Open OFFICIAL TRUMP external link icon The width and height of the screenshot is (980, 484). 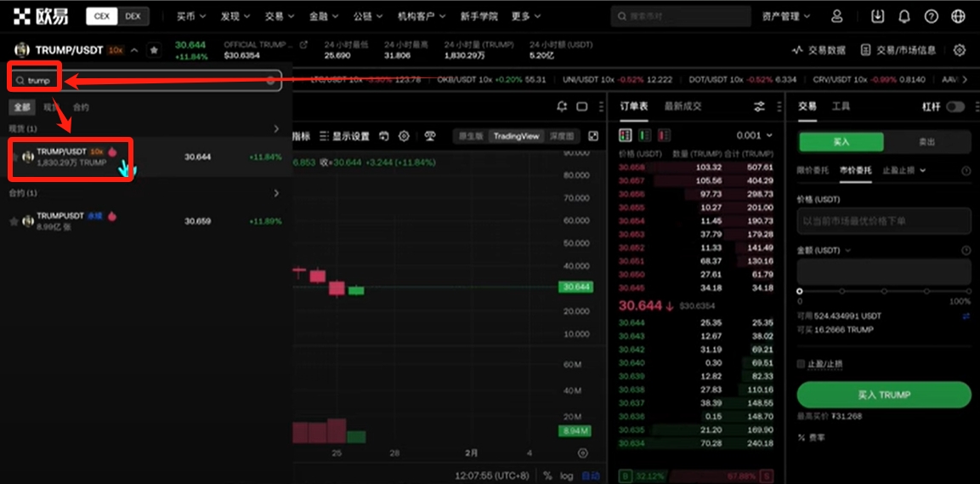[x=303, y=45]
